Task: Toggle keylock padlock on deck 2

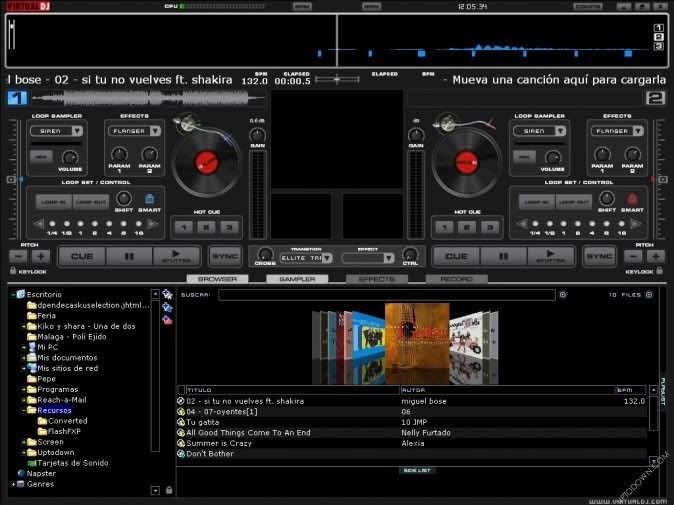Action: click(x=660, y=271)
